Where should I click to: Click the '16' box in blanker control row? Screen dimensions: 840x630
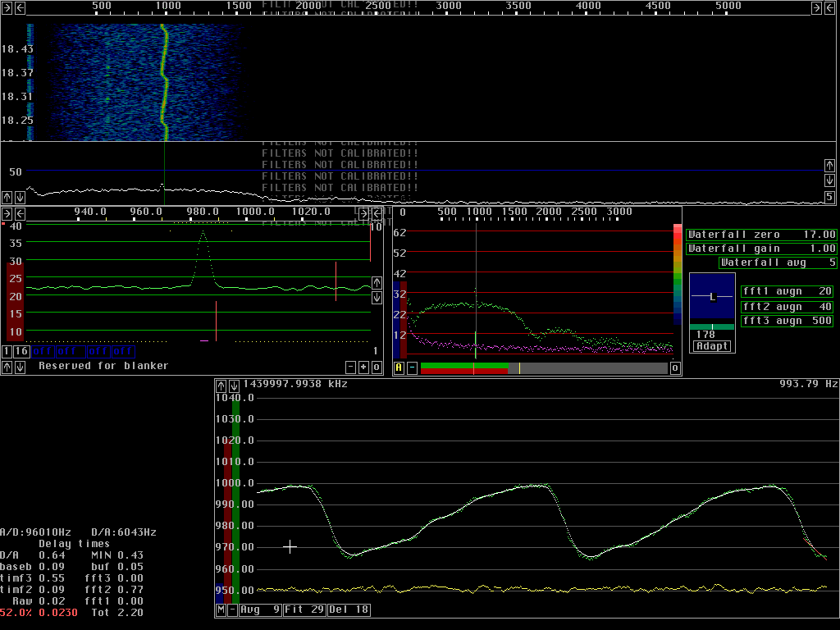coord(21,351)
